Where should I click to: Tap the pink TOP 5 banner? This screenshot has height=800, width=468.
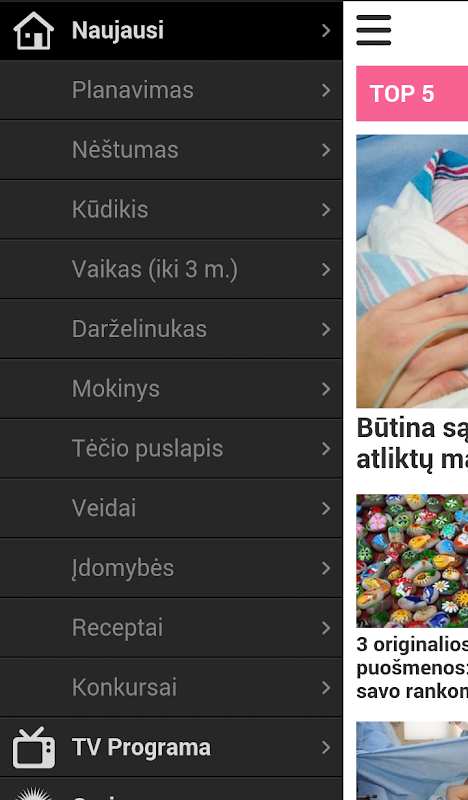(412, 93)
